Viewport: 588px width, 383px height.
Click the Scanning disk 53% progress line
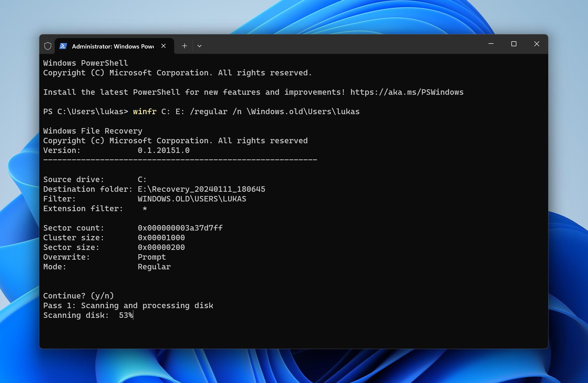[x=88, y=315]
